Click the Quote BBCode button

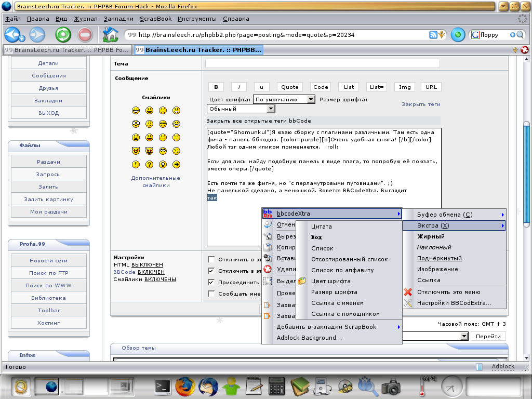tap(290, 87)
